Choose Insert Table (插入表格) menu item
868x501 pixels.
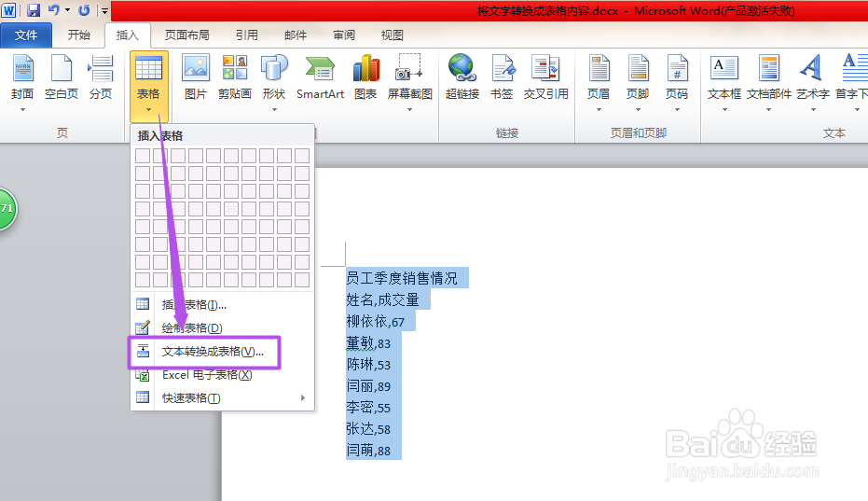coord(223,304)
